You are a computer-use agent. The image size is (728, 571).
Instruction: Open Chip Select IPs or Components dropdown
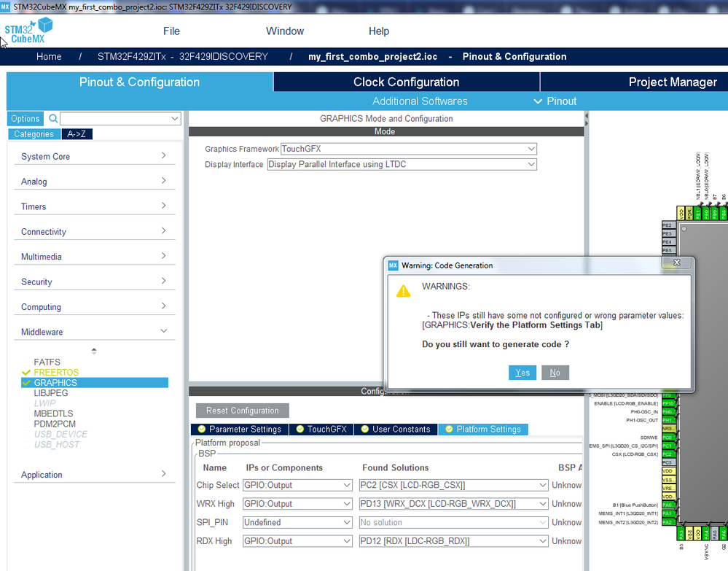point(297,485)
